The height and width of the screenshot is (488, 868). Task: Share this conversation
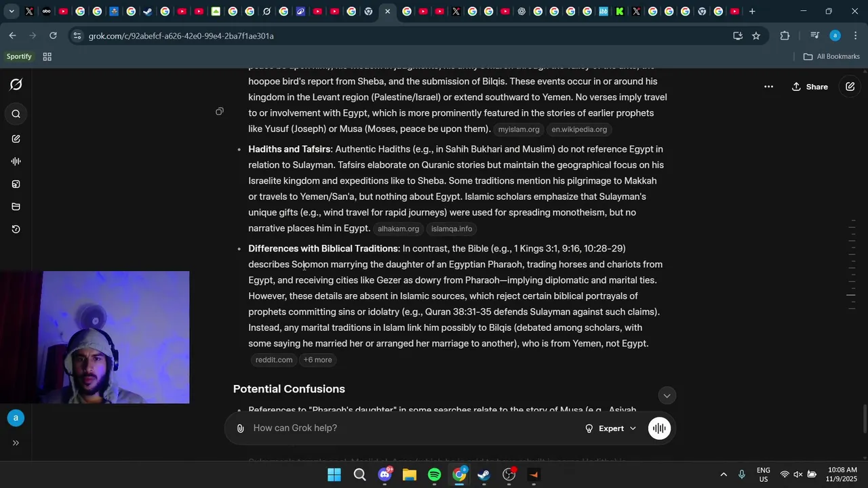[x=810, y=87]
